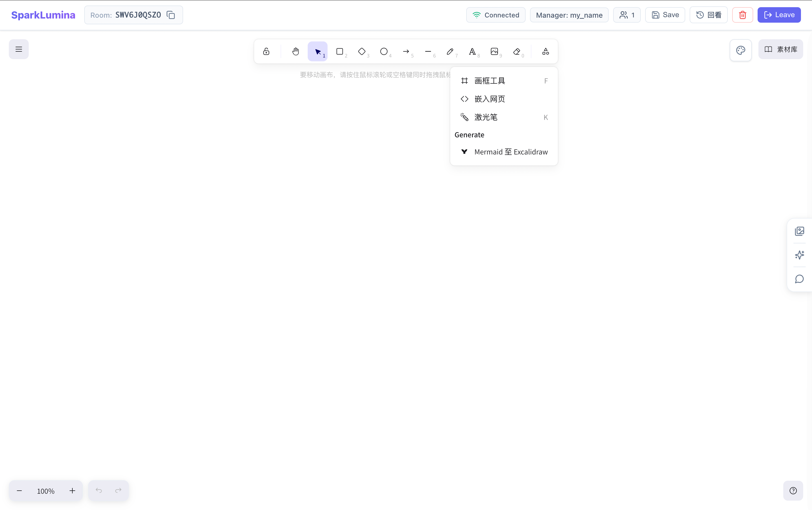Open the 素材库 library panel

(781, 49)
